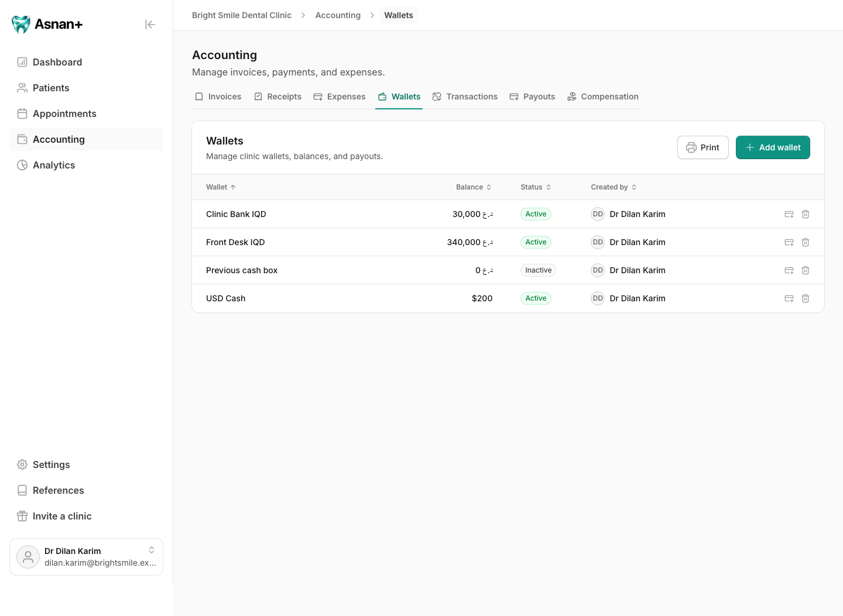Switch to the Receipts tab
This screenshot has width=843, height=616.
click(278, 97)
